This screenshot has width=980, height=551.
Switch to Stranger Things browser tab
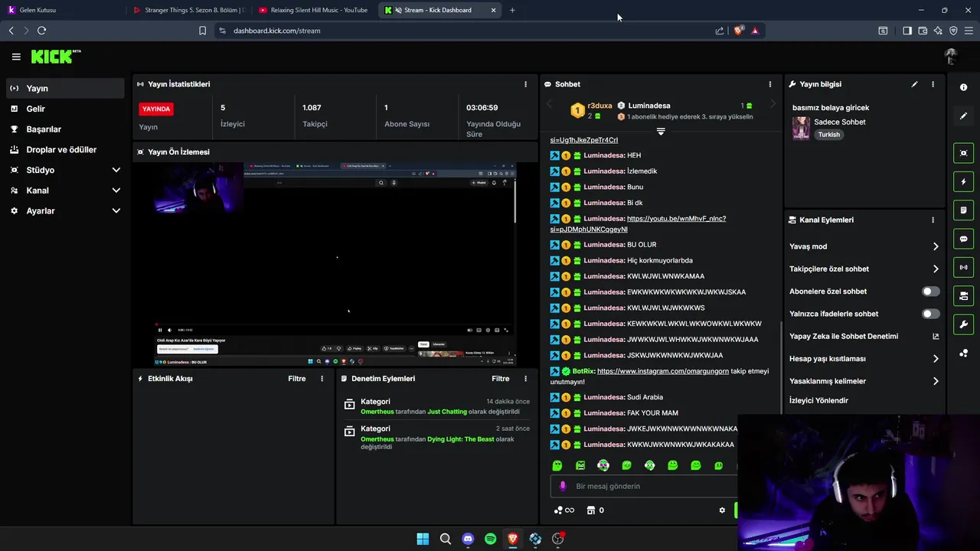point(188,10)
